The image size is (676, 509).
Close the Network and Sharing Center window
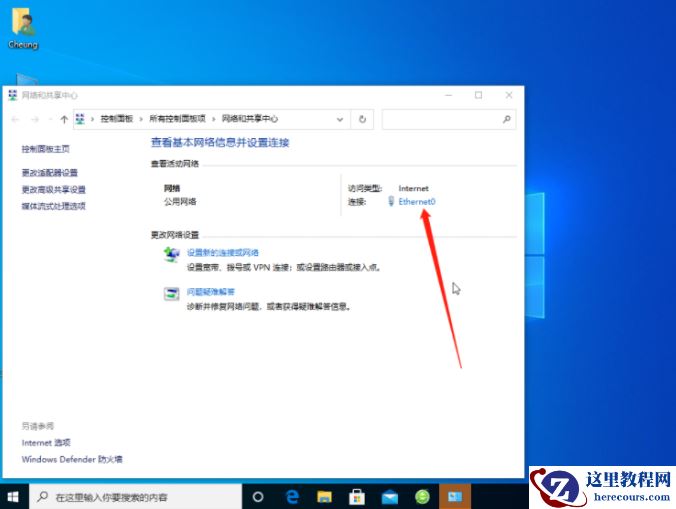(509, 95)
